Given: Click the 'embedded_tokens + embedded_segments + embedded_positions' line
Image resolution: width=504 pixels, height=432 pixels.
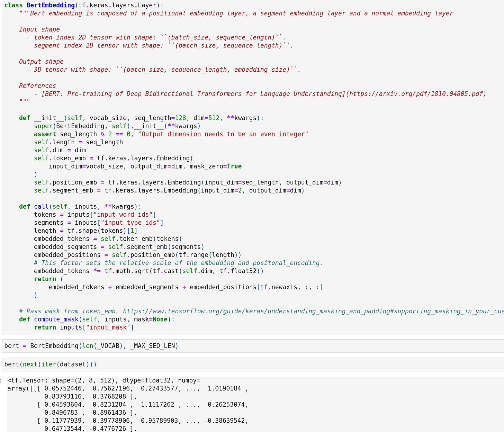Looking at the screenshot, I should point(186,287).
